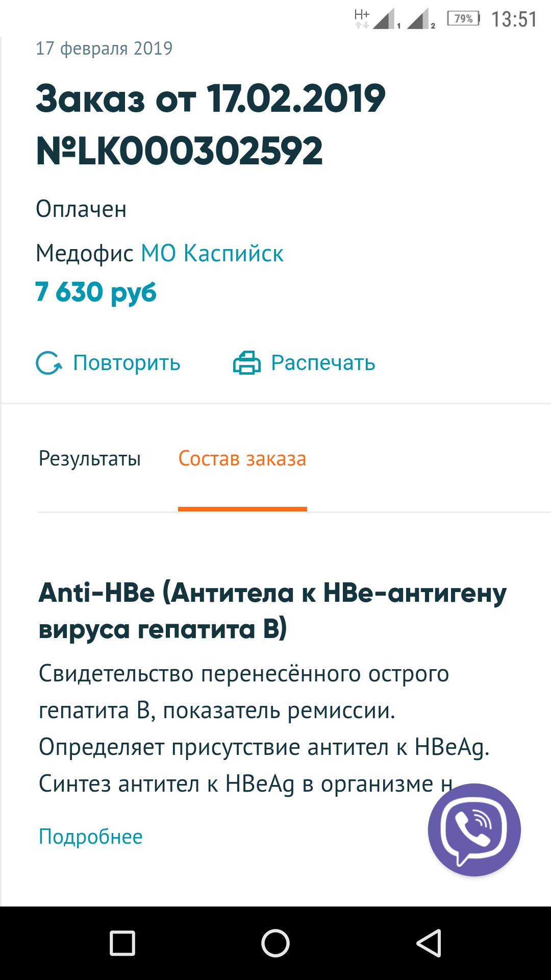Tap the 17 февраля 2019 date label

[104, 48]
